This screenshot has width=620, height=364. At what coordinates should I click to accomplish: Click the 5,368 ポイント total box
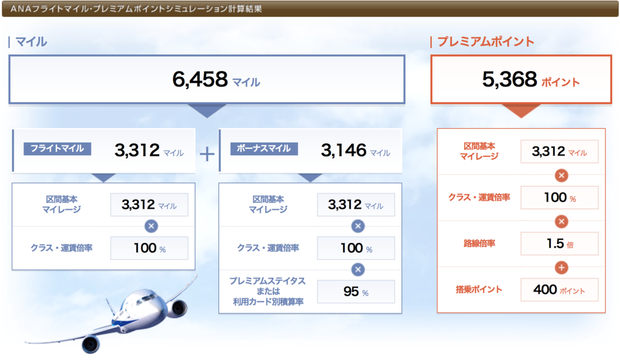tap(521, 79)
